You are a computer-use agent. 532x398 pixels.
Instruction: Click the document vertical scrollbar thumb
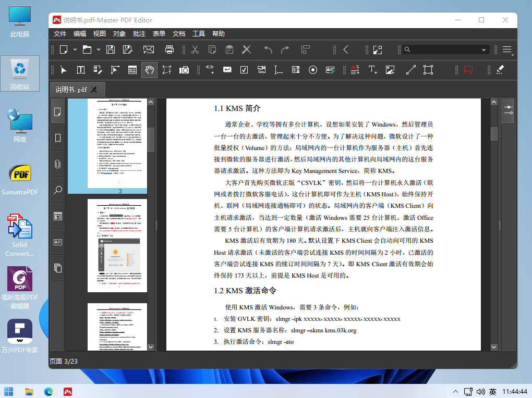tap(494, 133)
